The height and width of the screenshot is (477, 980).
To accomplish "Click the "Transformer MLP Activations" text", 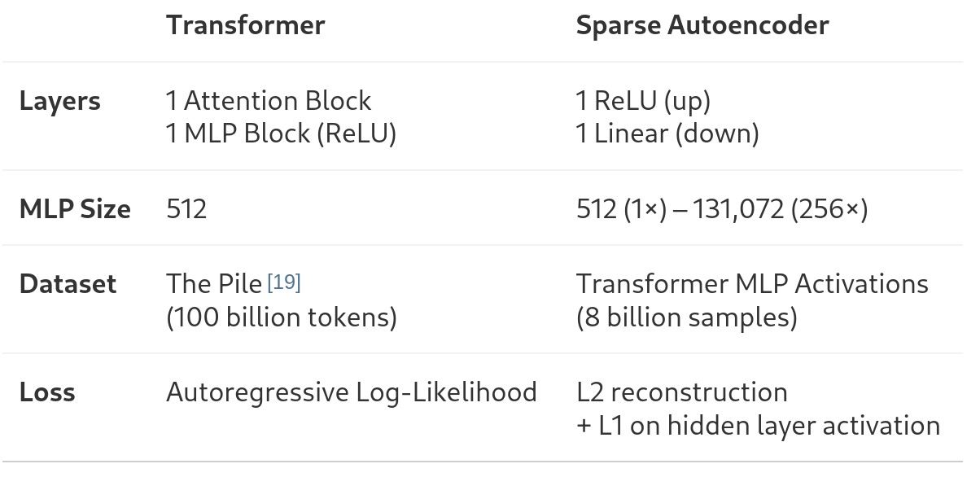I will pyautogui.click(x=751, y=284).
